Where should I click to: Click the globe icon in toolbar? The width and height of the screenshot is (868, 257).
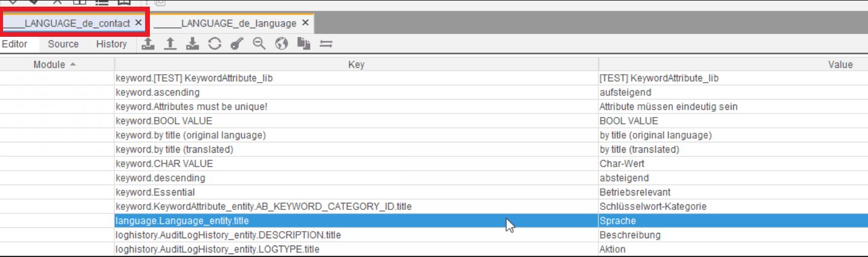(x=281, y=44)
